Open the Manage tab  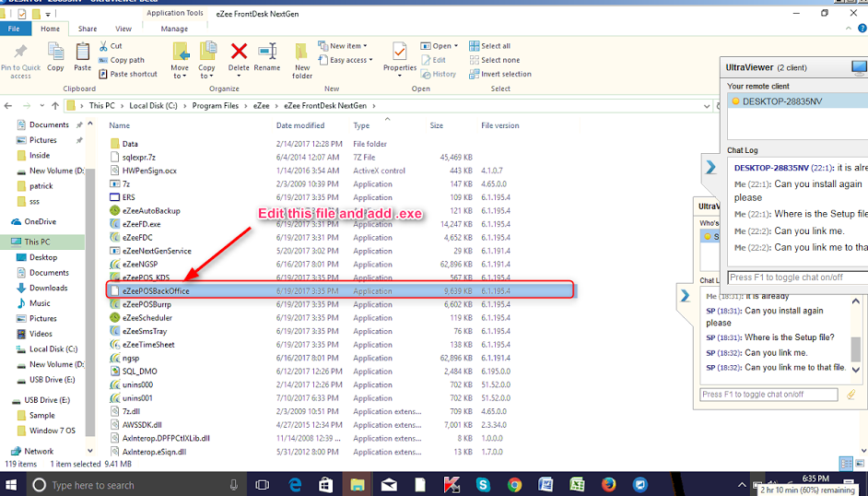click(174, 29)
